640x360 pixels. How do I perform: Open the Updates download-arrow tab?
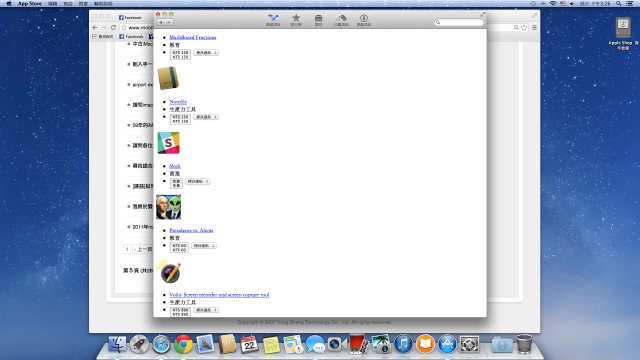pyautogui.click(x=364, y=20)
